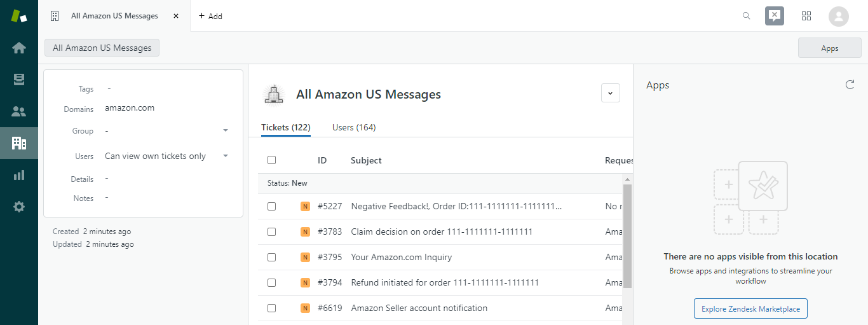Click the organization avatar beside title
Image resolution: width=868 pixels, height=325 pixels.
click(274, 94)
